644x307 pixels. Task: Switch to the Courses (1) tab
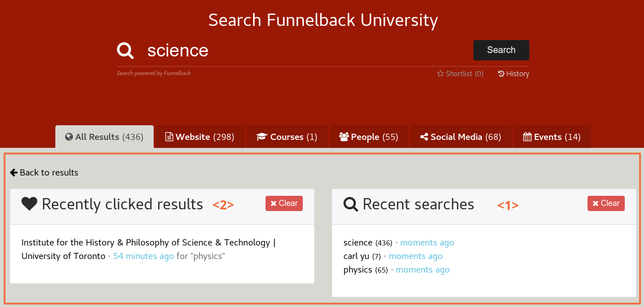click(x=287, y=137)
